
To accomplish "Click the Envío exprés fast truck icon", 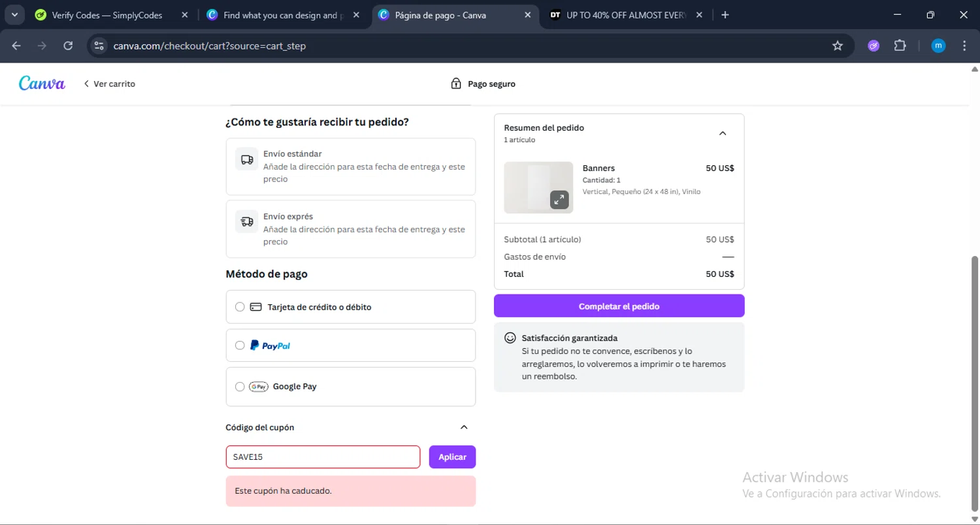I will click(247, 222).
